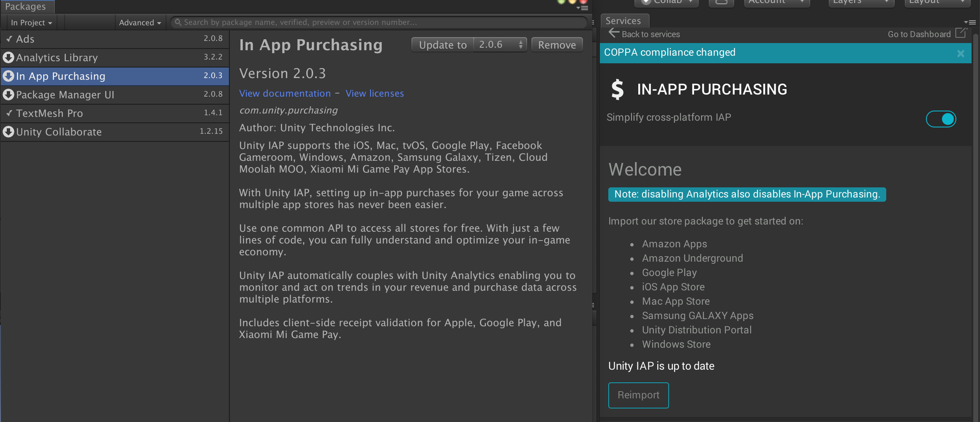Screen dimensions: 980x422
Task: Open the Go to Dashboard link
Action: pyautogui.click(x=919, y=34)
